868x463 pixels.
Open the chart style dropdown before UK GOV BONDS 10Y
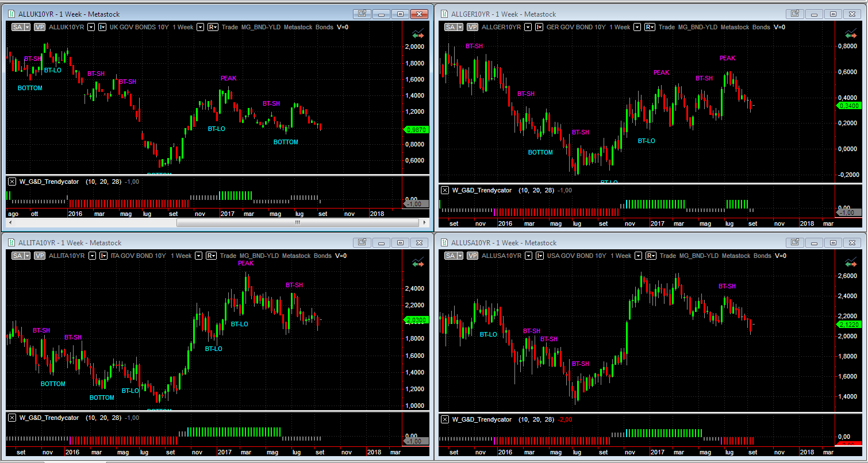tap(102, 27)
